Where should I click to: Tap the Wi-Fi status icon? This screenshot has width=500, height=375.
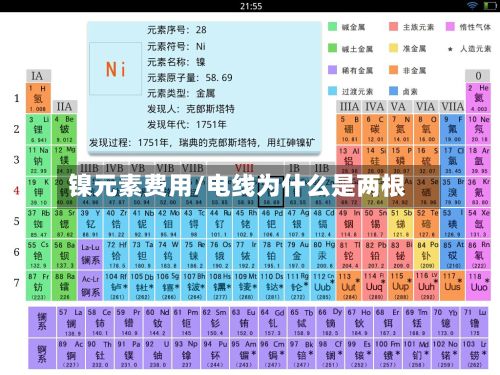(x=472, y=5)
